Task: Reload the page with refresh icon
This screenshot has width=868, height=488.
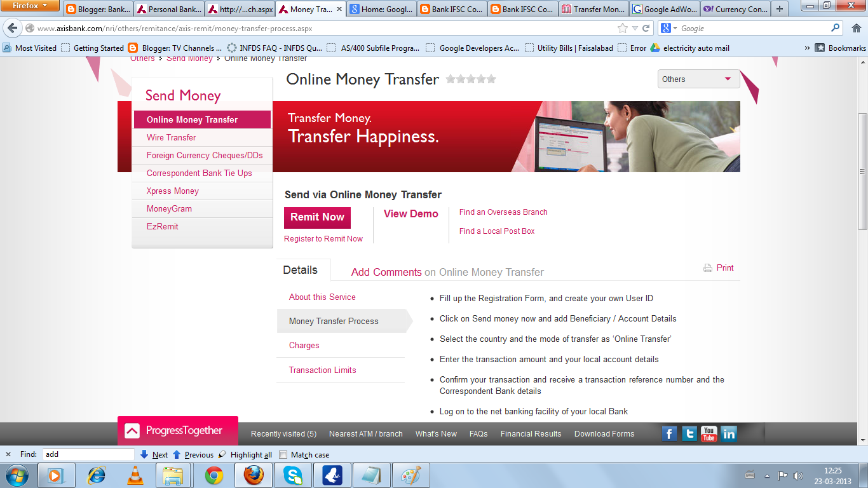Action: tap(646, 28)
